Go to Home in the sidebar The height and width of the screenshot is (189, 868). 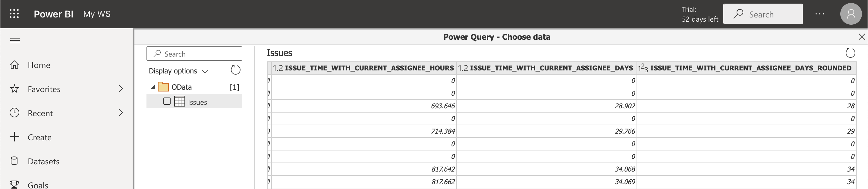point(39,65)
